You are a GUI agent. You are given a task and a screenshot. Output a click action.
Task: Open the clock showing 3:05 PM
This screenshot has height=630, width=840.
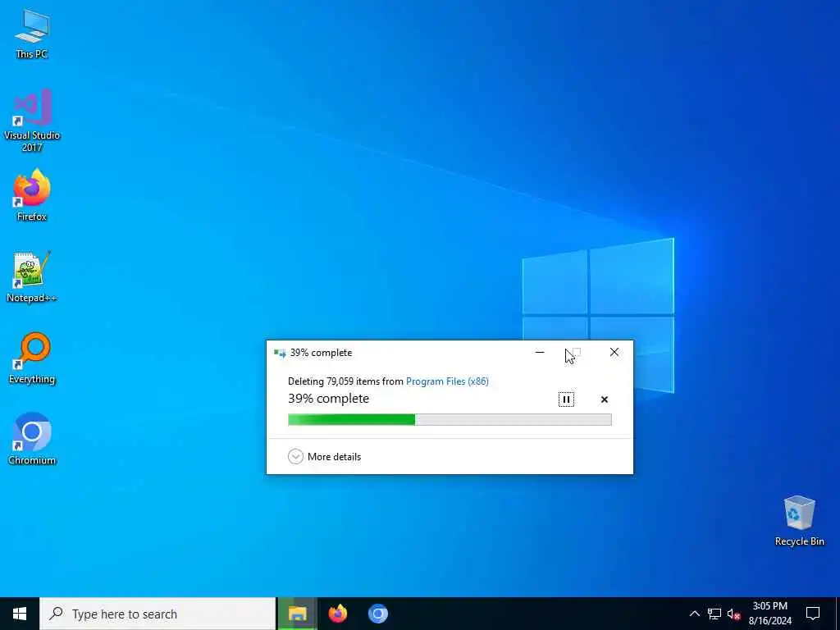769,614
